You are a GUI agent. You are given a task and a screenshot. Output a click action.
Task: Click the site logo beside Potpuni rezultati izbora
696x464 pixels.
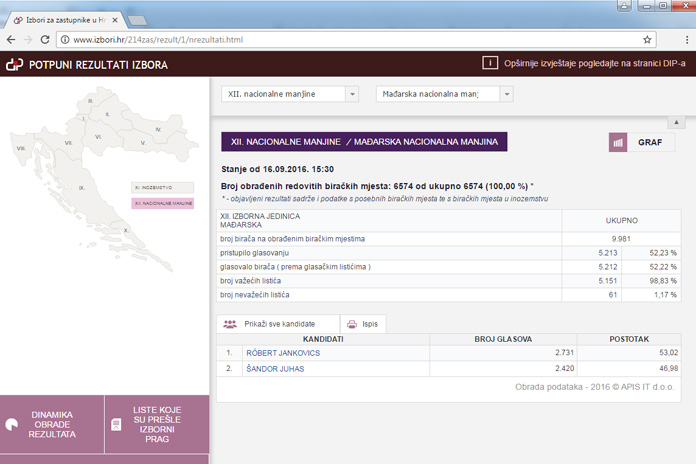pos(14,65)
